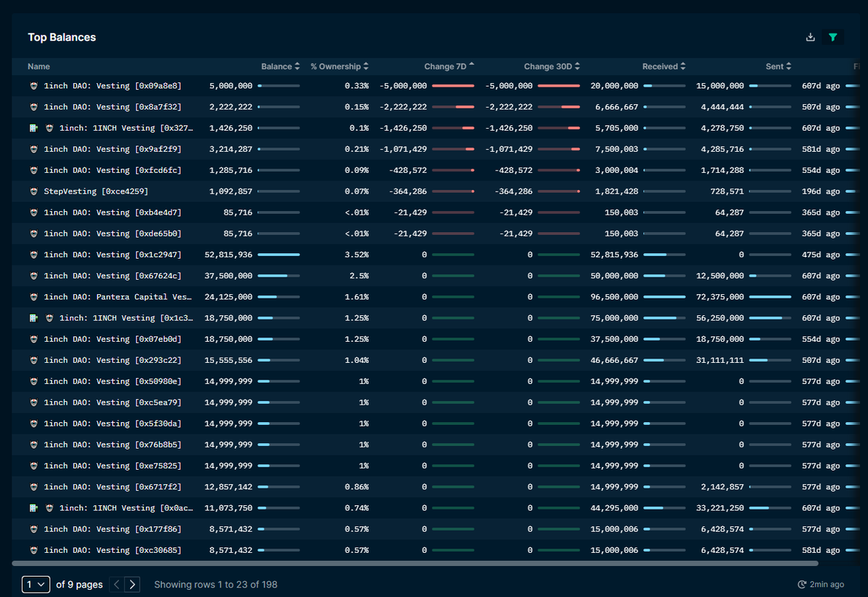Open 1inch DAO: Vesting [0x76b8b5]
Screen dimensions: 868x597
[113, 444]
